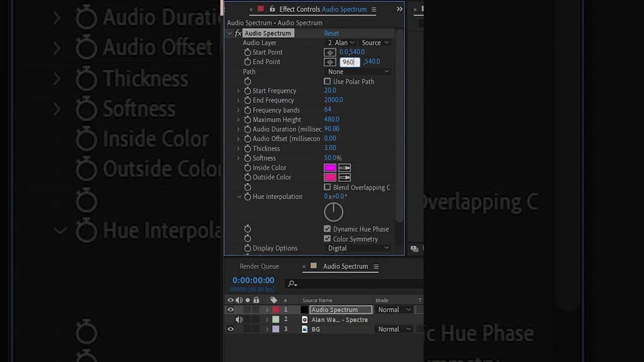Click the label tag column icon
644x362 pixels.
[274, 300]
